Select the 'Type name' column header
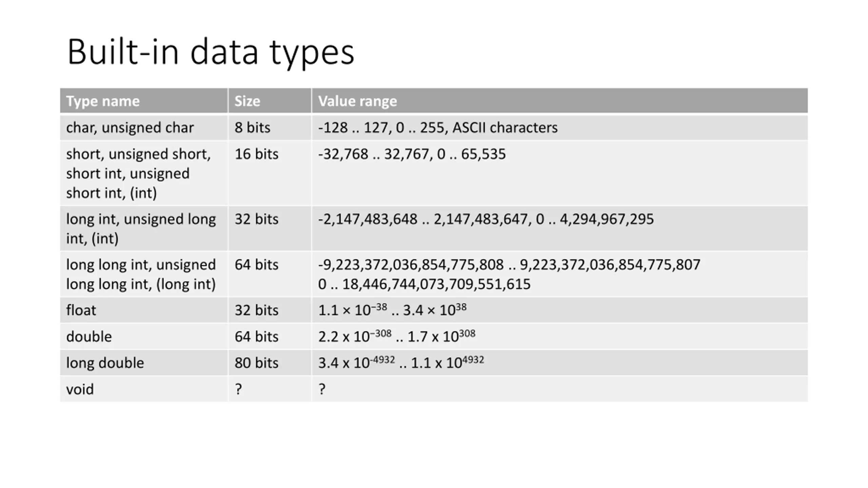868x488 pixels. 144,101
